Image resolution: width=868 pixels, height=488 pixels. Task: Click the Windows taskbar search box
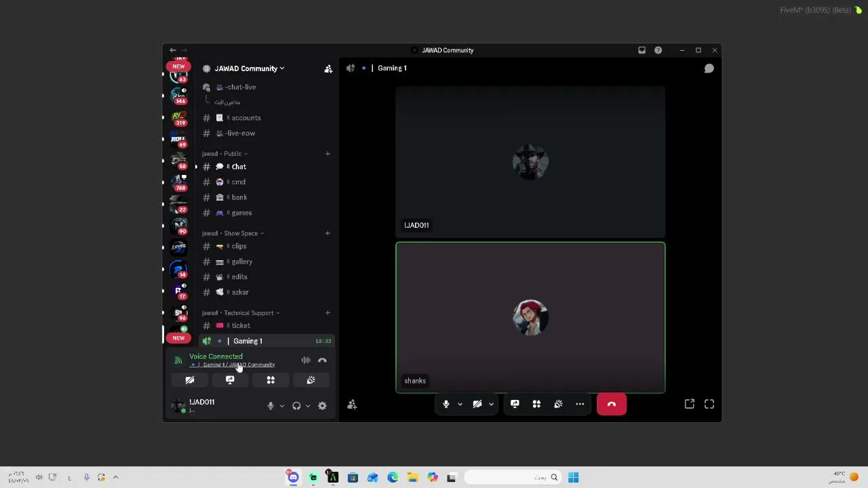(513, 478)
